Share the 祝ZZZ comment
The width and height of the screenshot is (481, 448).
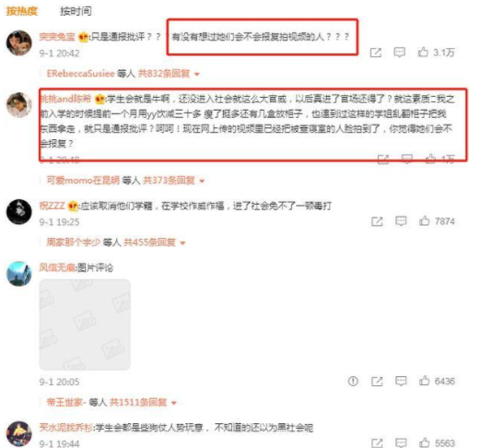pos(377,221)
